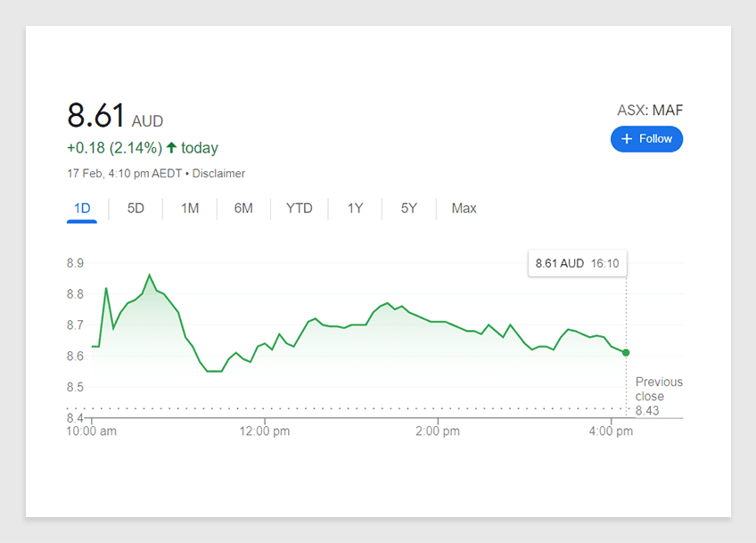Select the Max time range
Image resolution: width=756 pixels, height=543 pixels.
pyautogui.click(x=464, y=209)
